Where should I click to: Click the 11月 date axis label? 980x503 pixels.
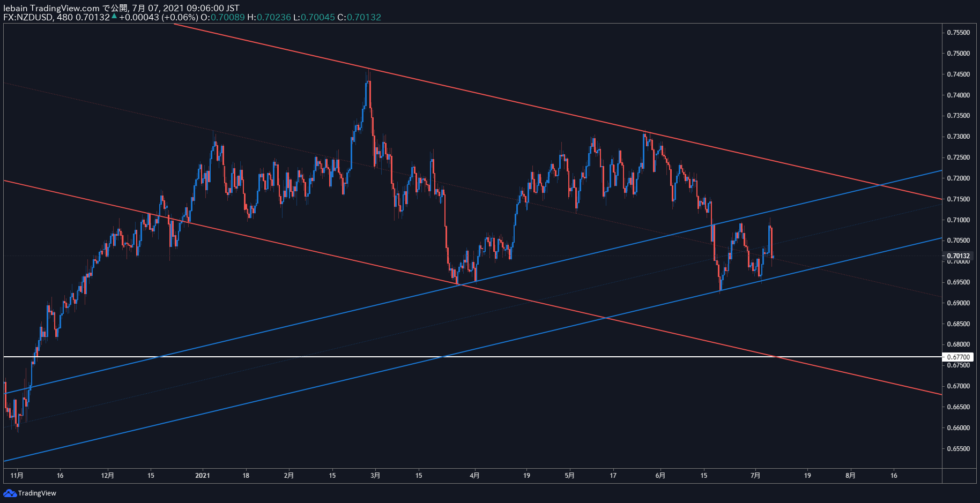(x=17, y=475)
